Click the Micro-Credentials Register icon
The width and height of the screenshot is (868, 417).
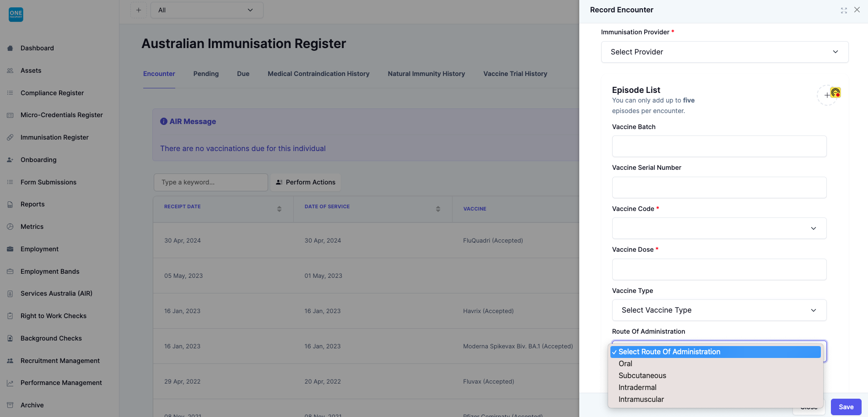[10, 115]
